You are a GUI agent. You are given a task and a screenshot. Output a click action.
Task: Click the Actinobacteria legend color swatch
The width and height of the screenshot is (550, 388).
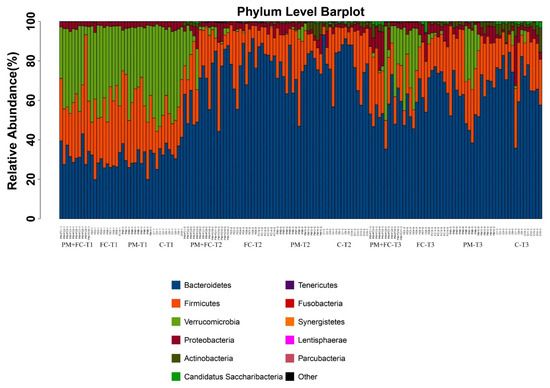[x=176, y=358]
